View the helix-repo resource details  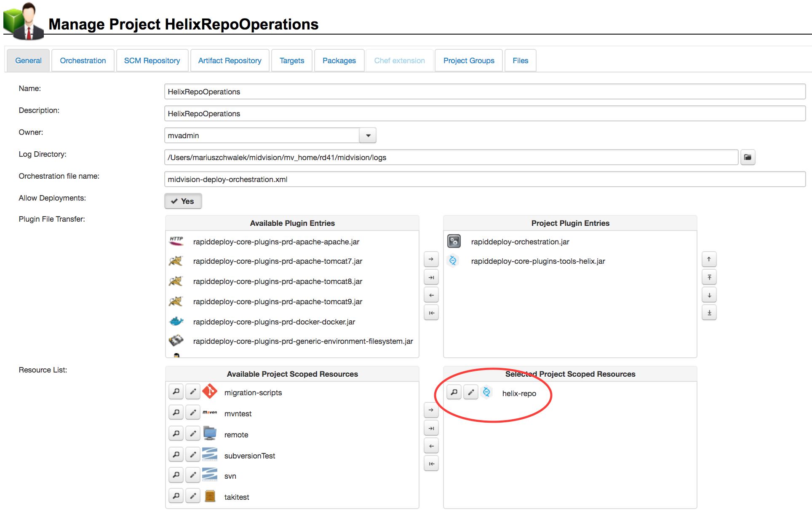coord(454,392)
